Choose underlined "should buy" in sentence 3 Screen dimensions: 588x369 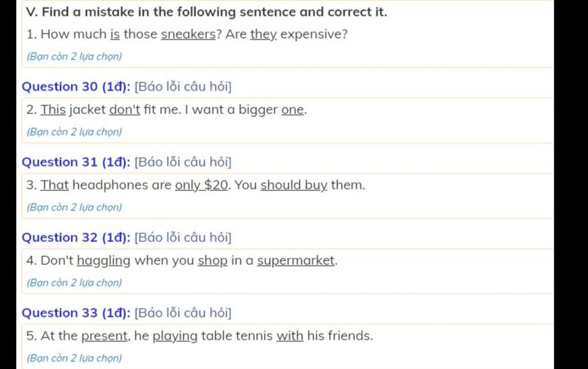pos(294,185)
